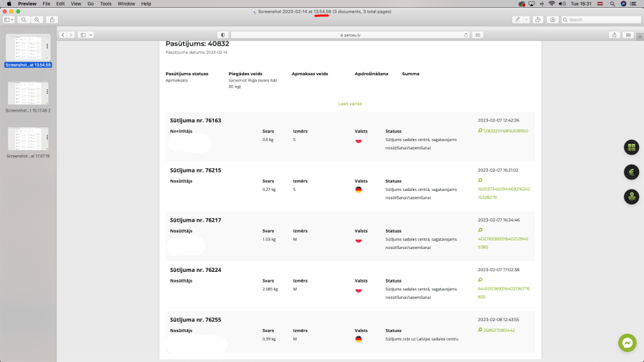Select the Highlight pen tool

518,20
